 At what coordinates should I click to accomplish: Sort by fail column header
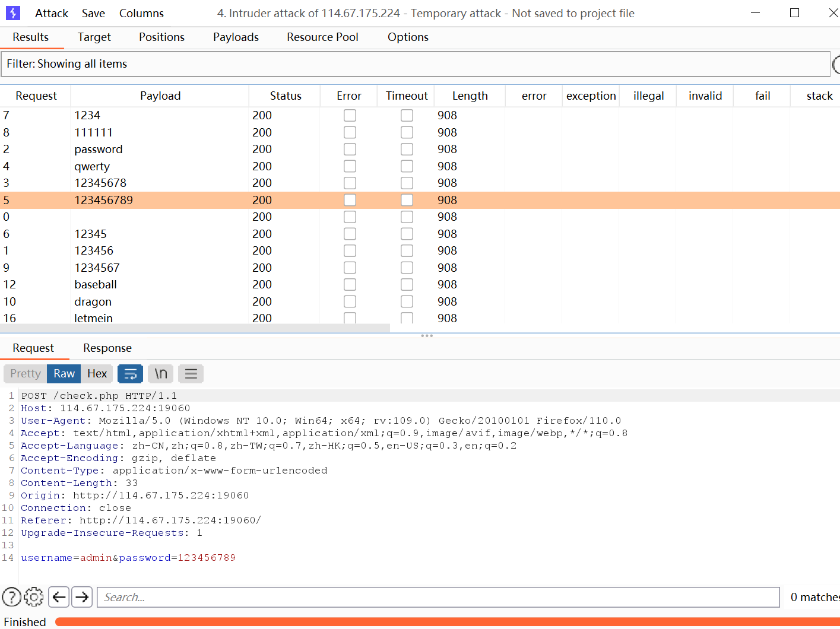[x=762, y=96]
